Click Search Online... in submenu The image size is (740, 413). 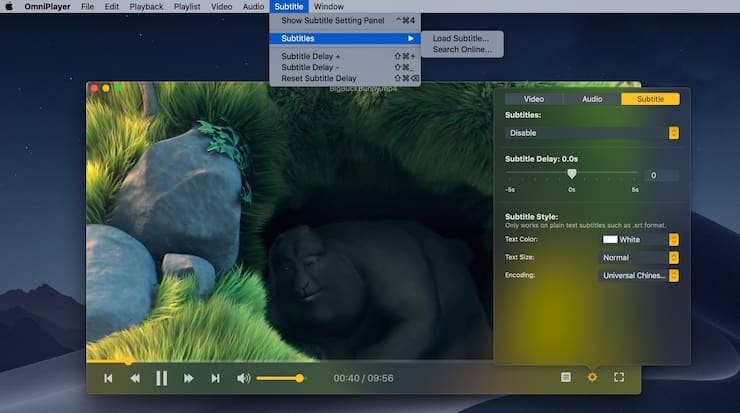[x=462, y=50]
